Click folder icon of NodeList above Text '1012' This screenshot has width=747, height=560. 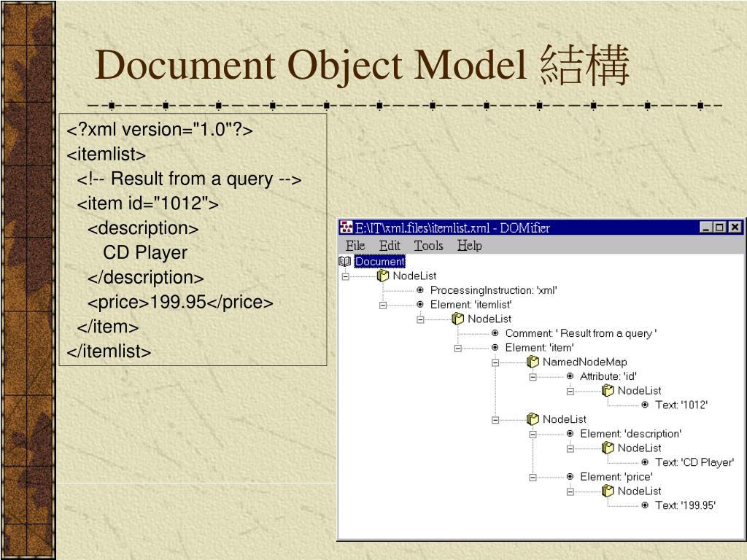(x=608, y=391)
